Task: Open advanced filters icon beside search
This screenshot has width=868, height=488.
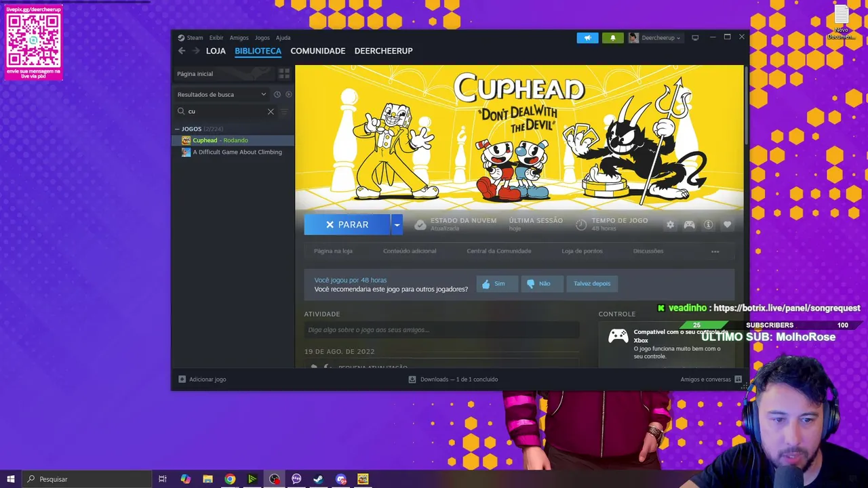Action: click(x=284, y=111)
